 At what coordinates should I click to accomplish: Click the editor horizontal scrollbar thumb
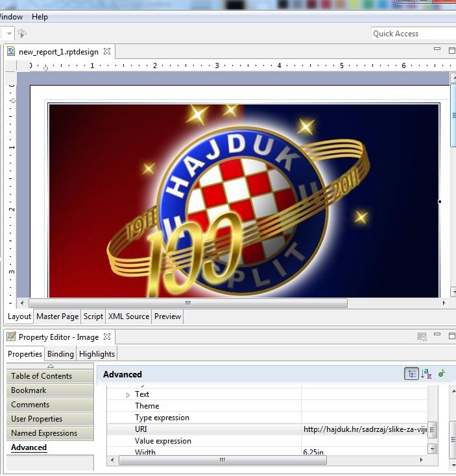coord(188,303)
